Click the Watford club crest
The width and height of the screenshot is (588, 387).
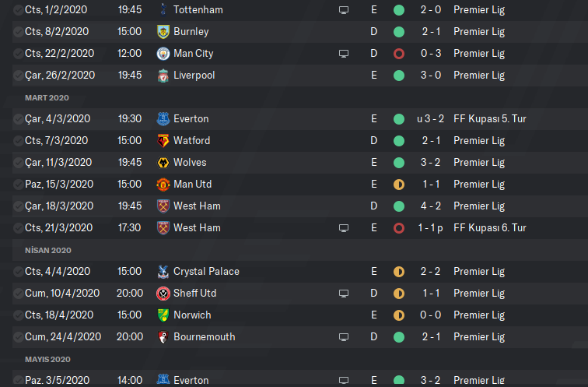(x=163, y=141)
